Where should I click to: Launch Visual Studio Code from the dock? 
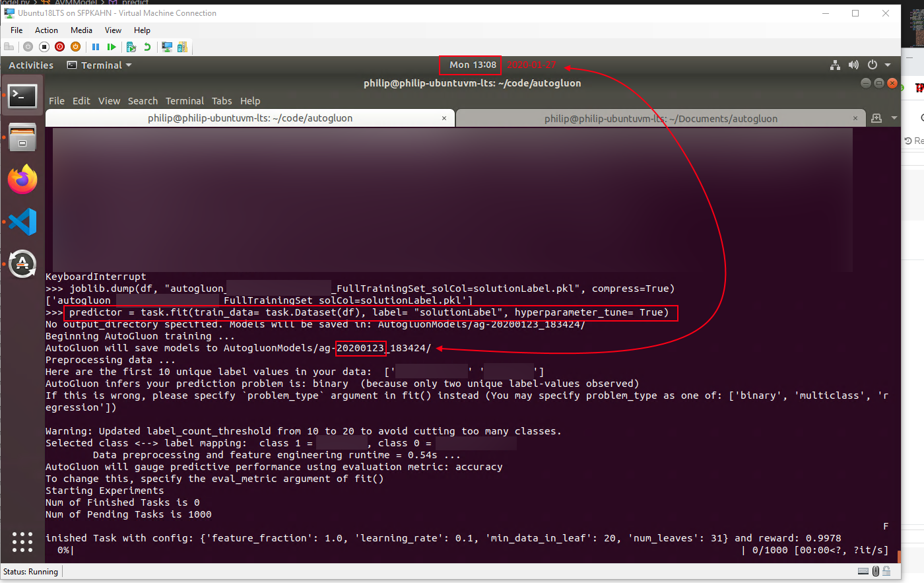click(22, 222)
